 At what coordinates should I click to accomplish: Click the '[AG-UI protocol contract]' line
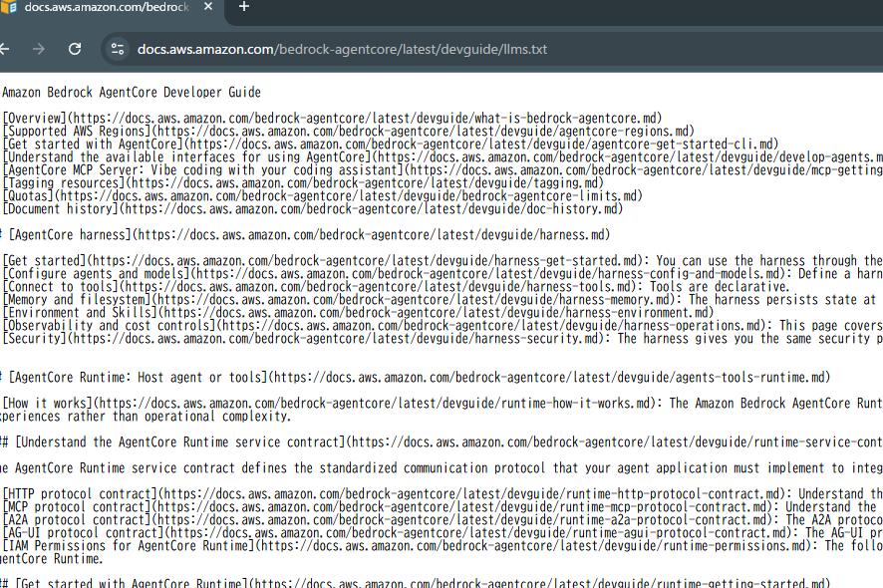(442, 533)
